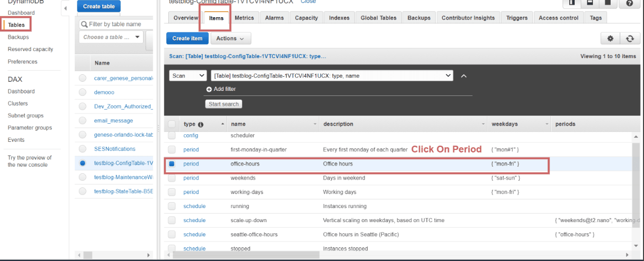The width and height of the screenshot is (644, 261).
Task: Refresh items with the reload icon
Action: point(629,38)
